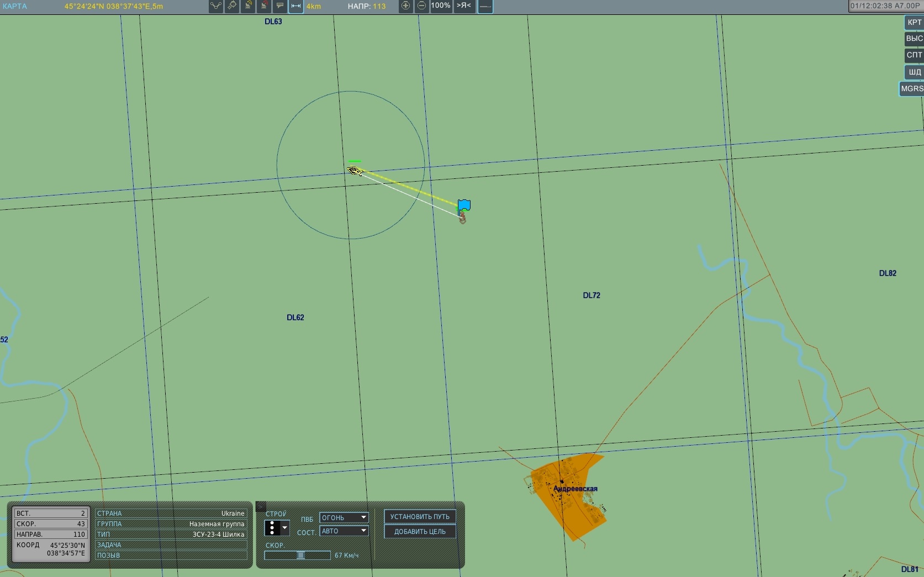Switch to ВЫС altitude map mode

(x=914, y=39)
